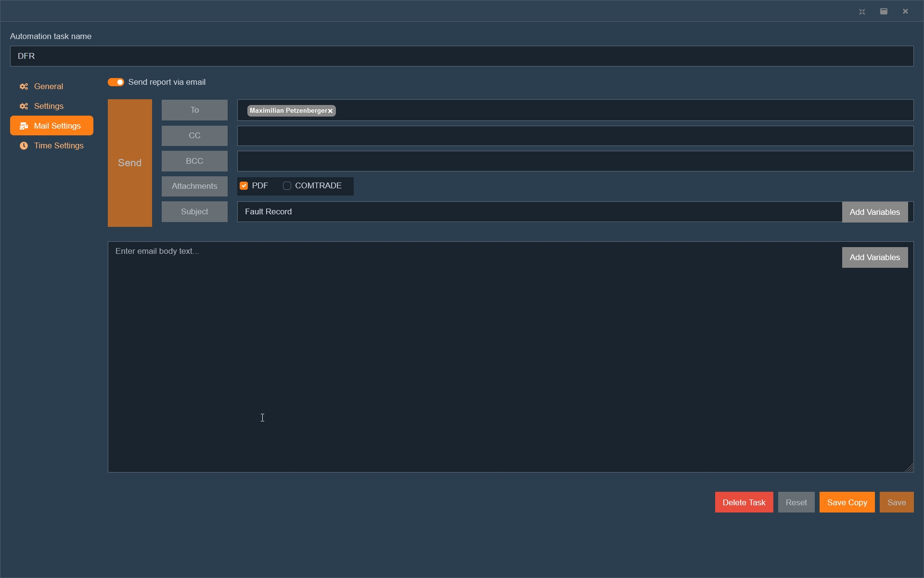Open Add Variables for the email body
Image resolution: width=924 pixels, height=578 pixels.
pos(874,257)
